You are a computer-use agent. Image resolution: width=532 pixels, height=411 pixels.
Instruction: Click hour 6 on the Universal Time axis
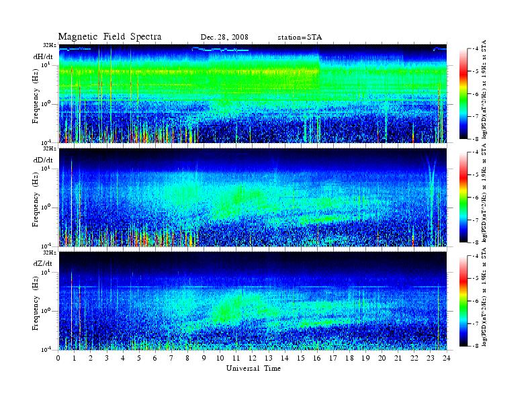(x=155, y=358)
